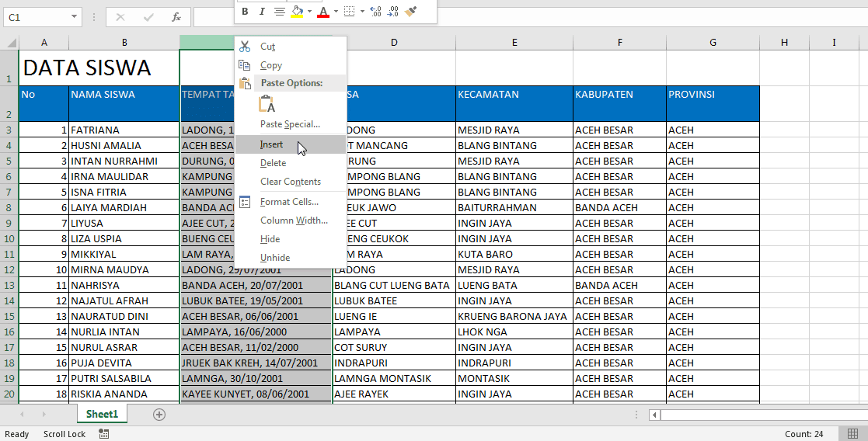The height and width of the screenshot is (441, 868).
Task: Choose Copy from the context menu
Action: 291,65
